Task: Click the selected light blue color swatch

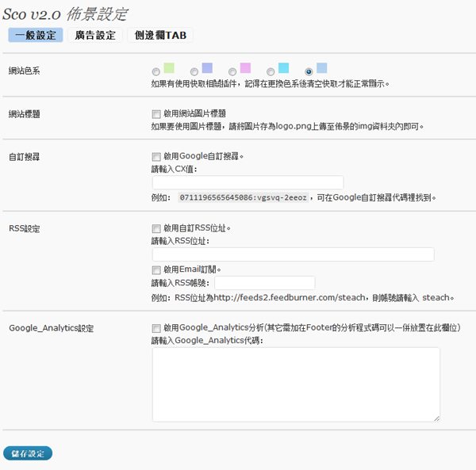Action: [321, 67]
